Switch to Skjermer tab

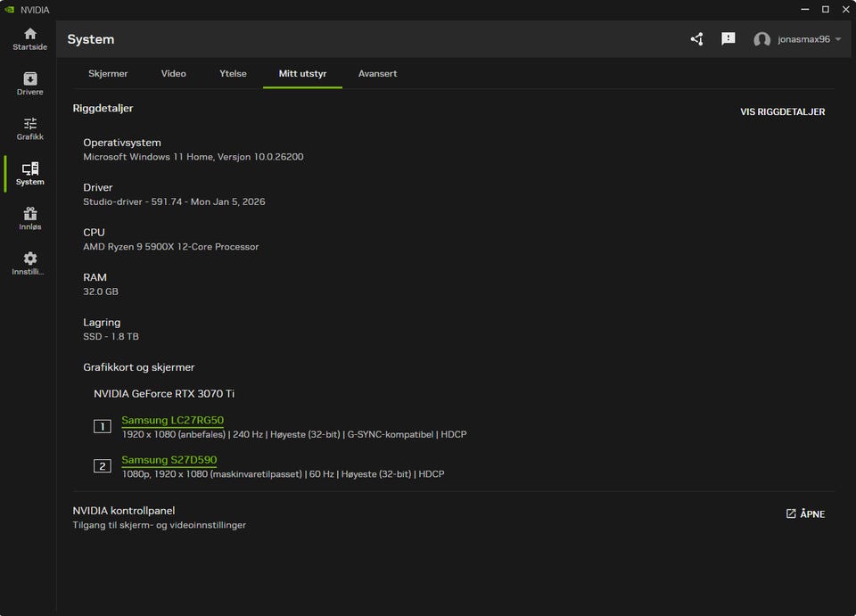pos(108,74)
